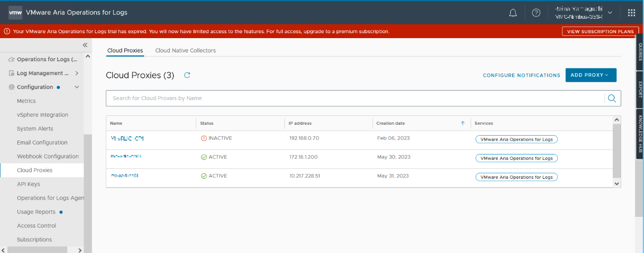Click the Services column header
Screen dimensions: 644x253
point(483,123)
